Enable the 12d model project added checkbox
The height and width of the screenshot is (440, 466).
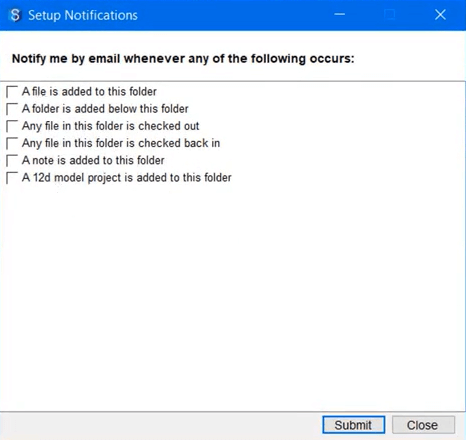click(x=12, y=178)
